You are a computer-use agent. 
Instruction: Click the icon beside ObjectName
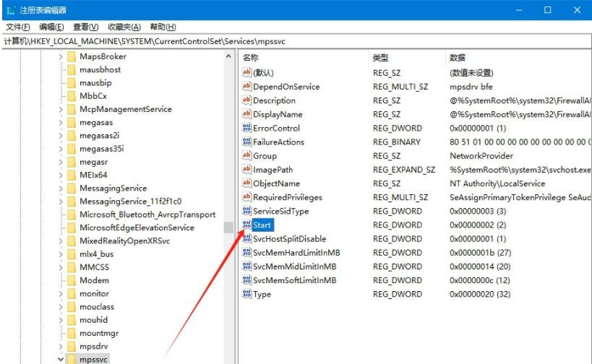[246, 183]
